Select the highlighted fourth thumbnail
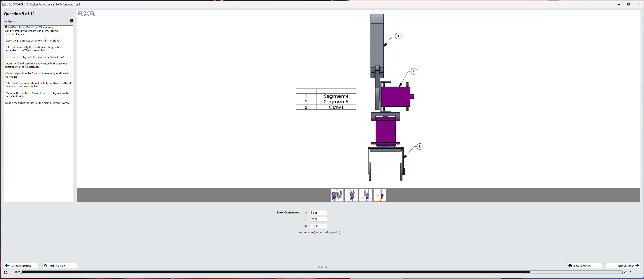The image size is (644, 279). (x=379, y=195)
